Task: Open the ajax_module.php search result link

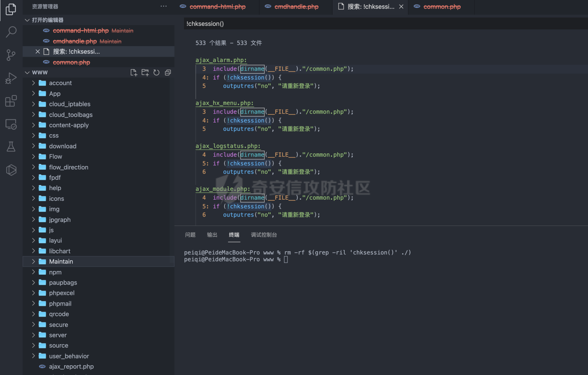Action: (x=223, y=189)
